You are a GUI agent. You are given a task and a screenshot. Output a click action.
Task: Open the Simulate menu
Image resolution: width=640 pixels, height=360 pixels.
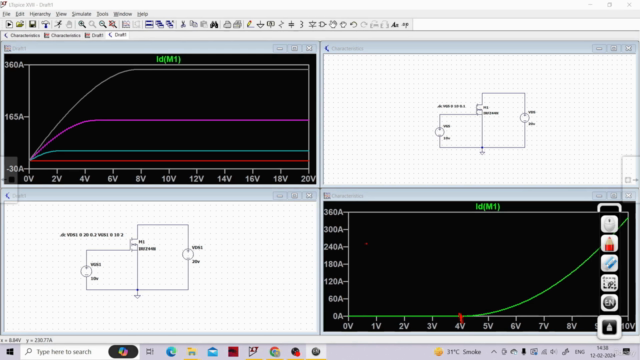pos(82,14)
